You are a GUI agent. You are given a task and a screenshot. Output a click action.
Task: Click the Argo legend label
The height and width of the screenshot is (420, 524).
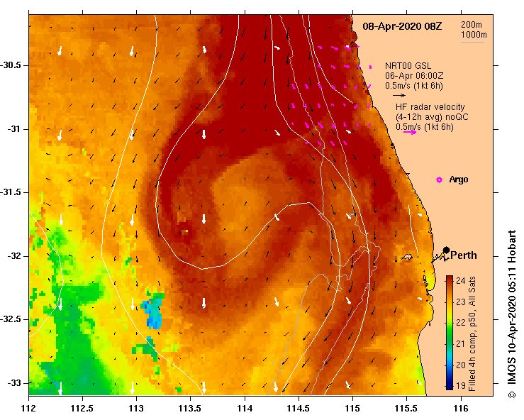click(x=459, y=179)
